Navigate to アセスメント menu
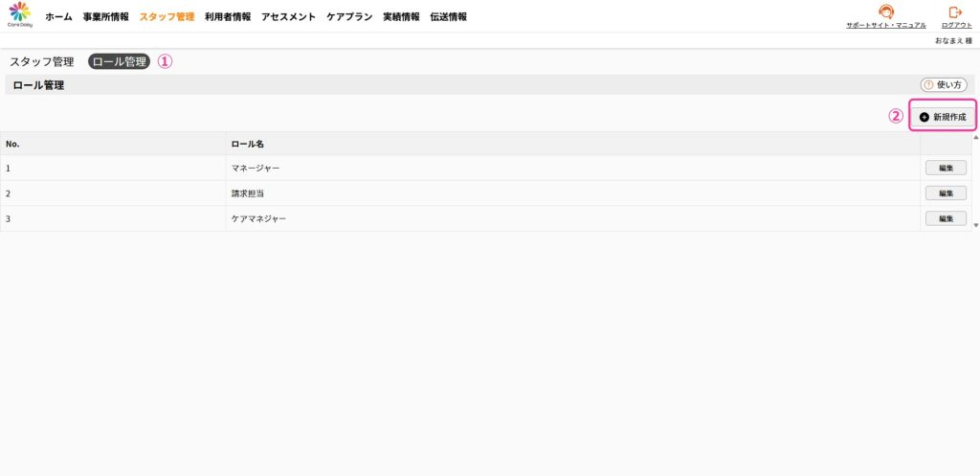This screenshot has width=980, height=476. click(x=288, y=17)
